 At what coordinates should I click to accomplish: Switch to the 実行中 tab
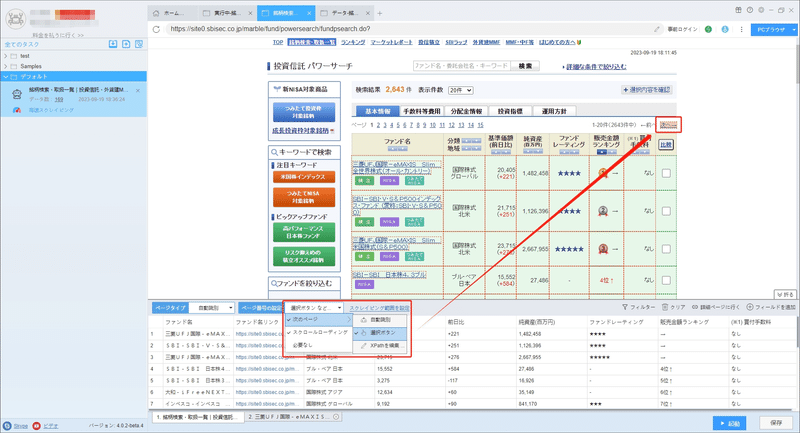[227, 13]
